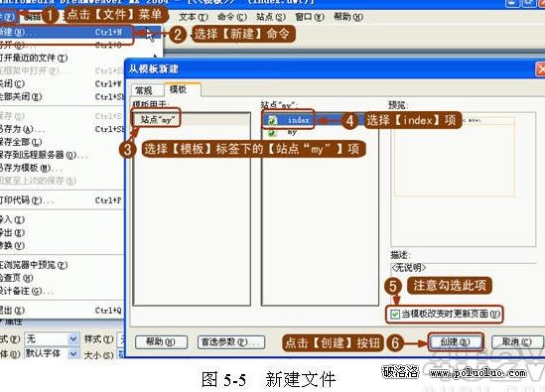Open the 默认字体 font dropdown
The image size is (545, 392).
(x=73, y=353)
